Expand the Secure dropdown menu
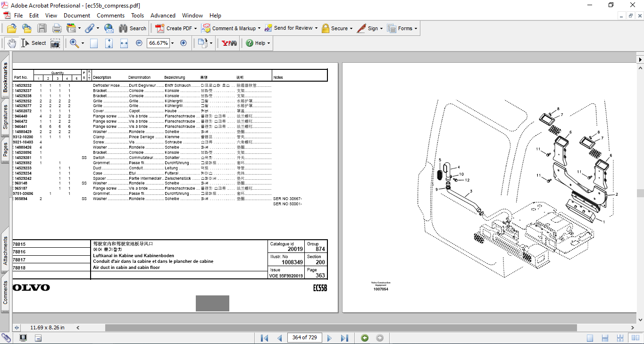644x344 pixels. (352, 28)
